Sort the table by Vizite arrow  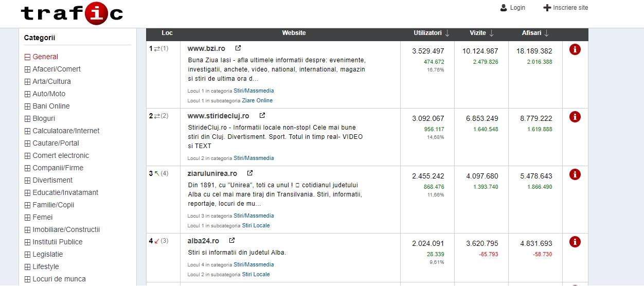[x=492, y=33]
